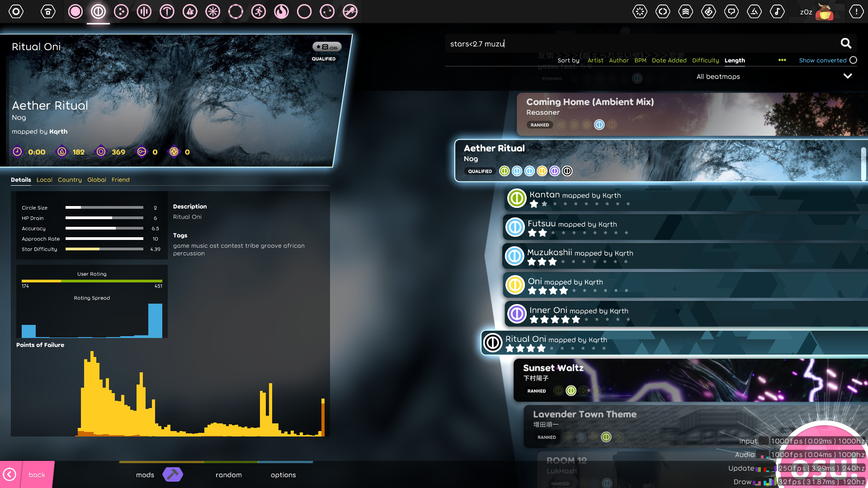This screenshot has width=868, height=488.
Task: Click the back button
Action: pyautogui.click(x=27, y=474)
